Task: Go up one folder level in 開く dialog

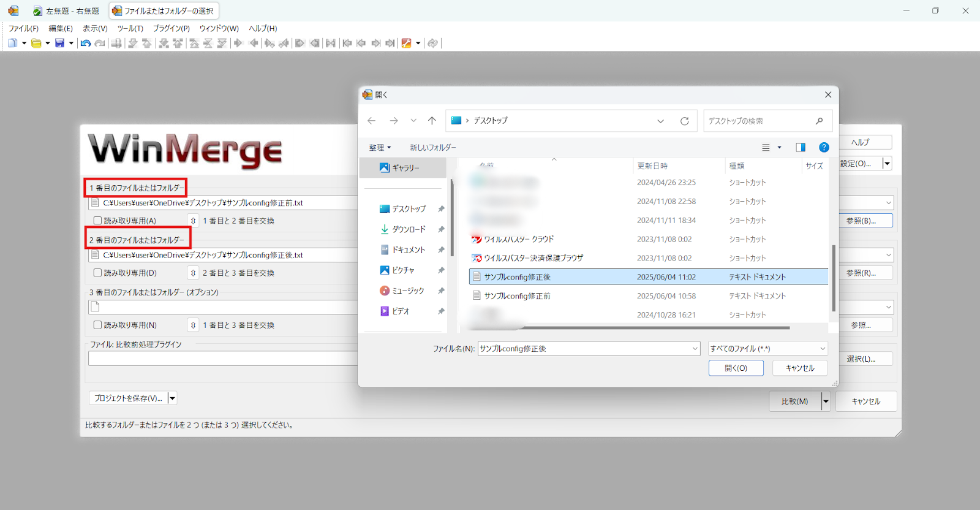Action: pyautogui.click(x=432, y=121)
